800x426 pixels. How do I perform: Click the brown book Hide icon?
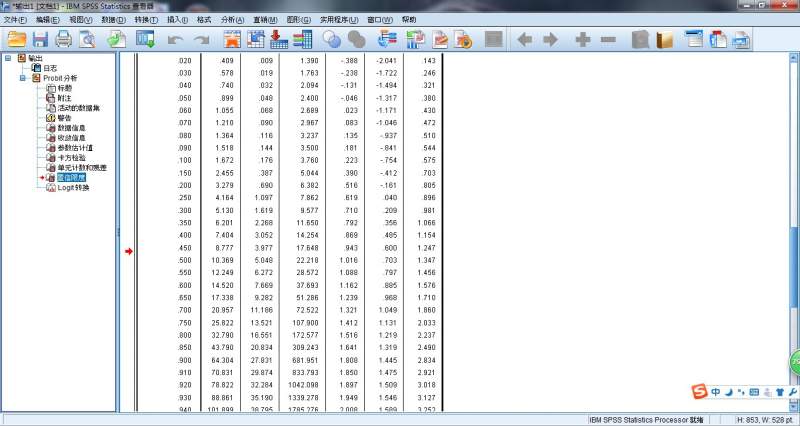(664, 39)
